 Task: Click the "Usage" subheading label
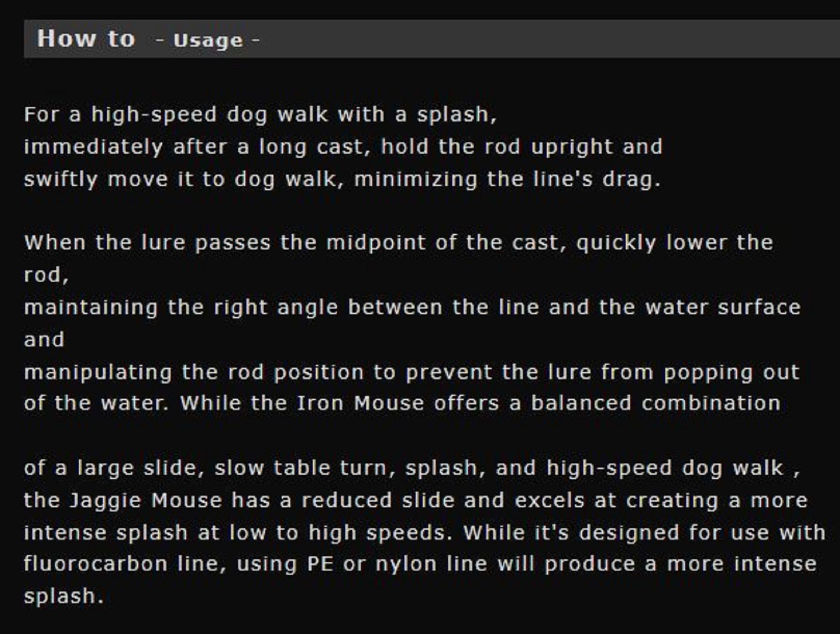coord(208,41)
